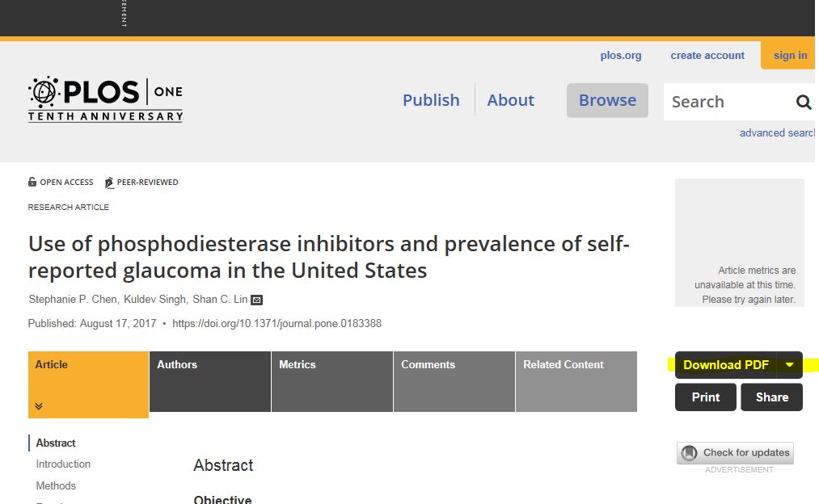The height and width of the screenshot is (504, 819).
Task: Click the PLOS ONE logo
Action: point(106,99)
